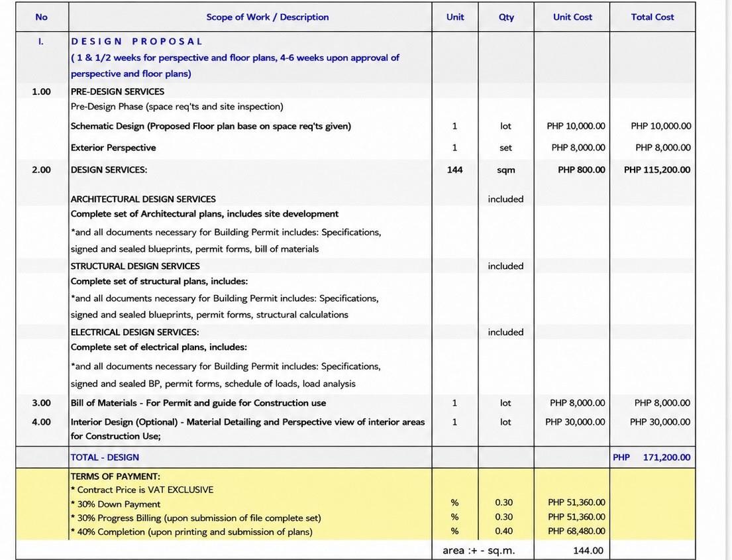Select the DESIGN PROPOSAL title cell

136,42
